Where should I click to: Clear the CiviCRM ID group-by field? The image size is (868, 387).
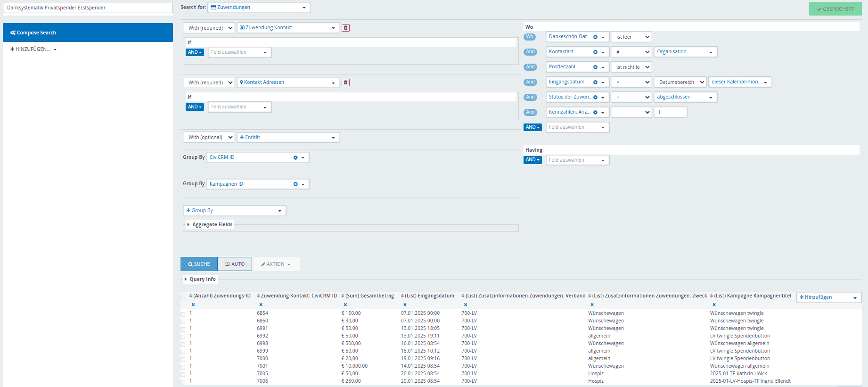point(295,157)
